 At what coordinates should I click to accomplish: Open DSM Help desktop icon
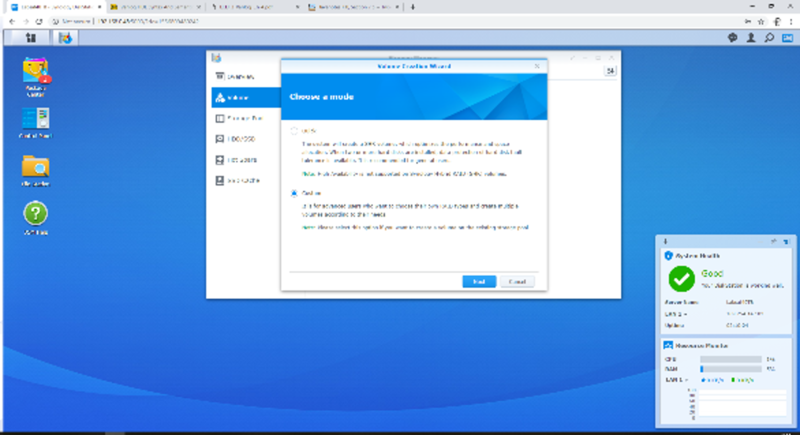(35, 218)
